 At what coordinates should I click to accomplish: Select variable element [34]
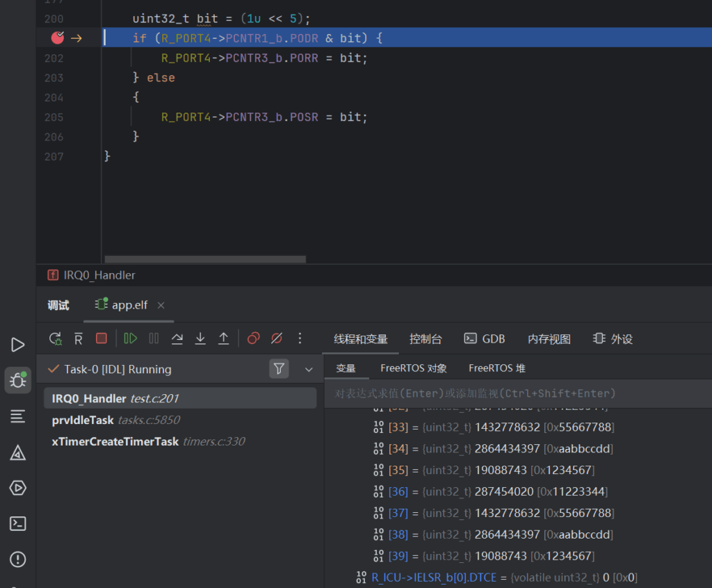(493, 448)
